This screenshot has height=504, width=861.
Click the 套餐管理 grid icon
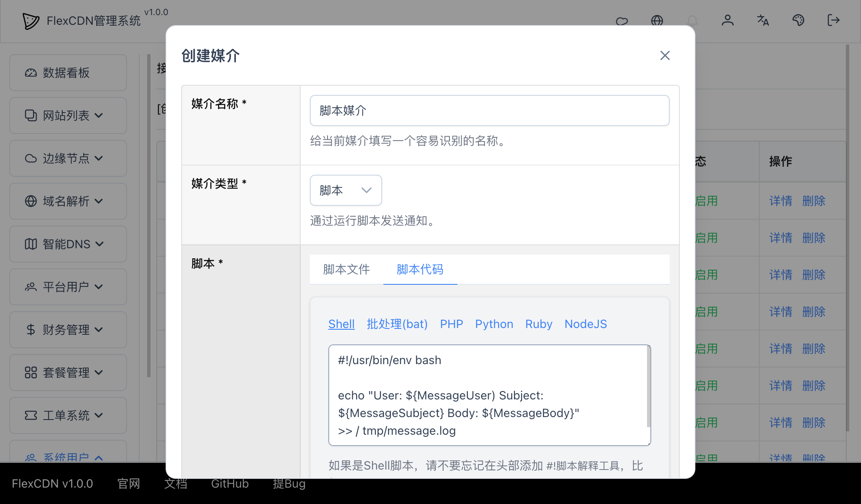31,373
